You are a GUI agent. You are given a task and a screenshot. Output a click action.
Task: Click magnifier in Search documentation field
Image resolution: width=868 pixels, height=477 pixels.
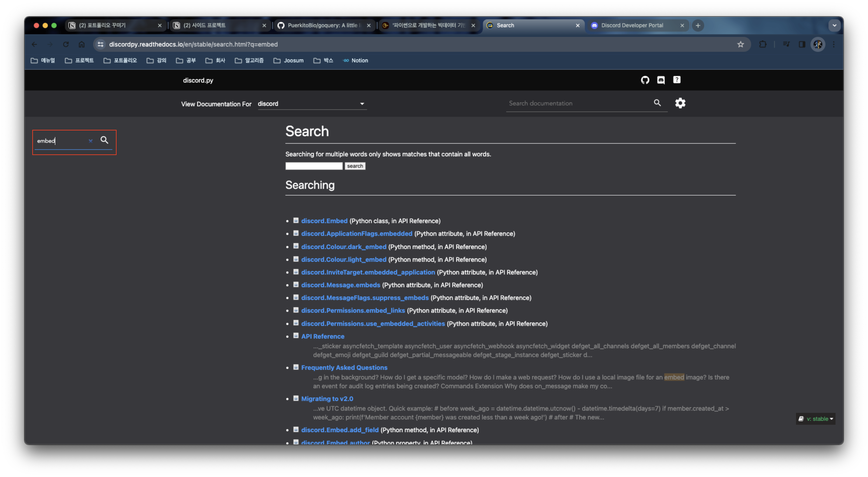tap(657, 103)
